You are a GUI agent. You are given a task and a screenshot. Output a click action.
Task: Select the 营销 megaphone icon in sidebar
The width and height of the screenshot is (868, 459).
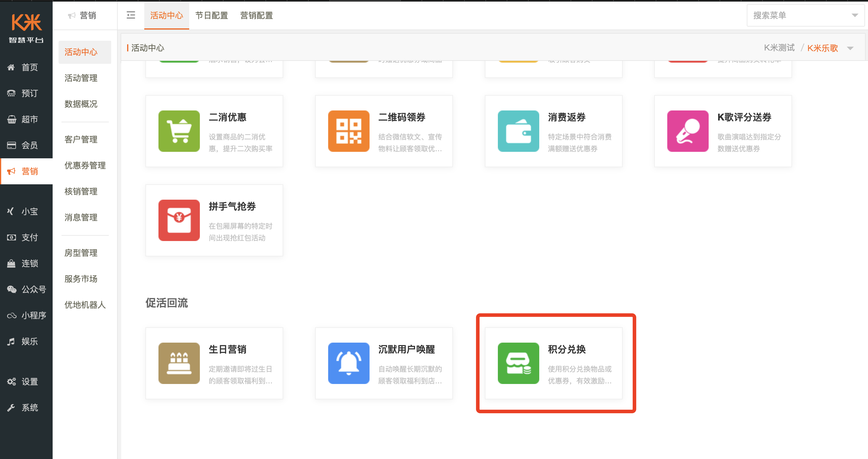click(x=11, y=171)
